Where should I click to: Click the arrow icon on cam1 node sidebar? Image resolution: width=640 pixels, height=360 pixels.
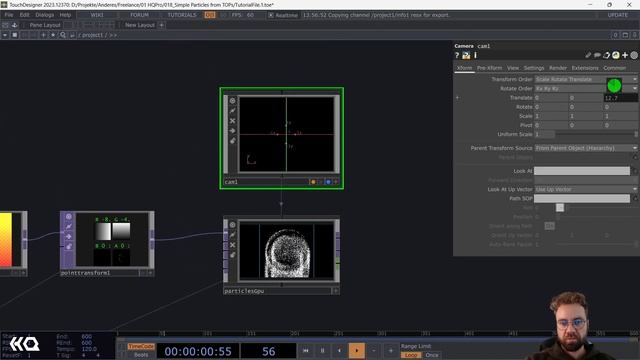click(232, 131)
